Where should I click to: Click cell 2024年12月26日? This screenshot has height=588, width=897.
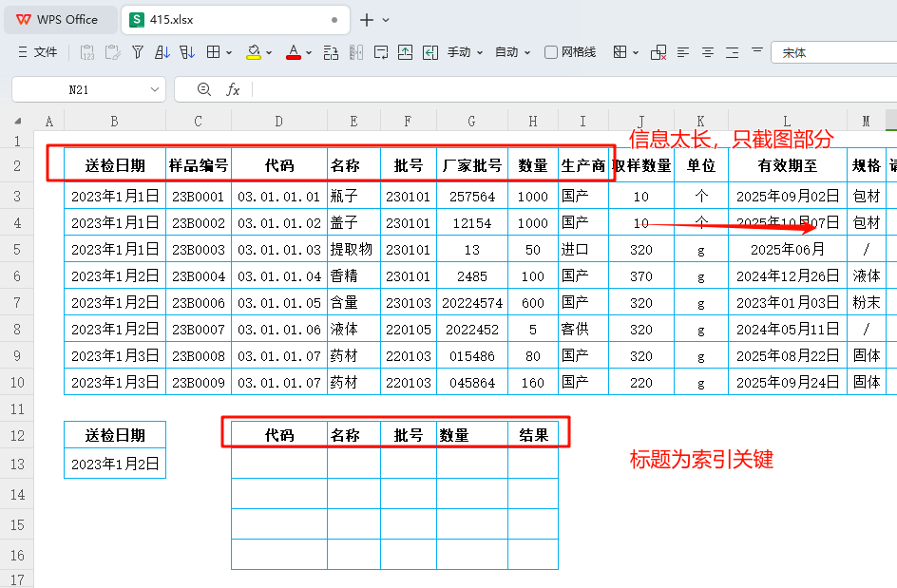(788, 276)
